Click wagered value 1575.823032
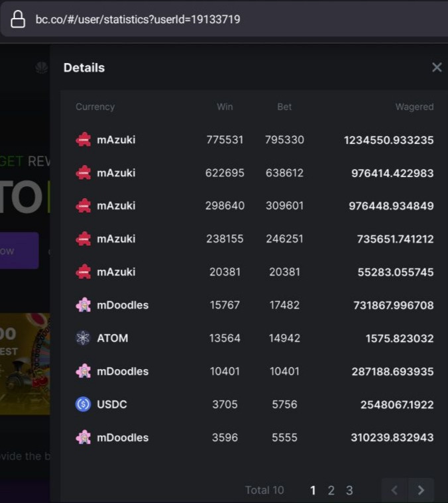 [400, 339]
